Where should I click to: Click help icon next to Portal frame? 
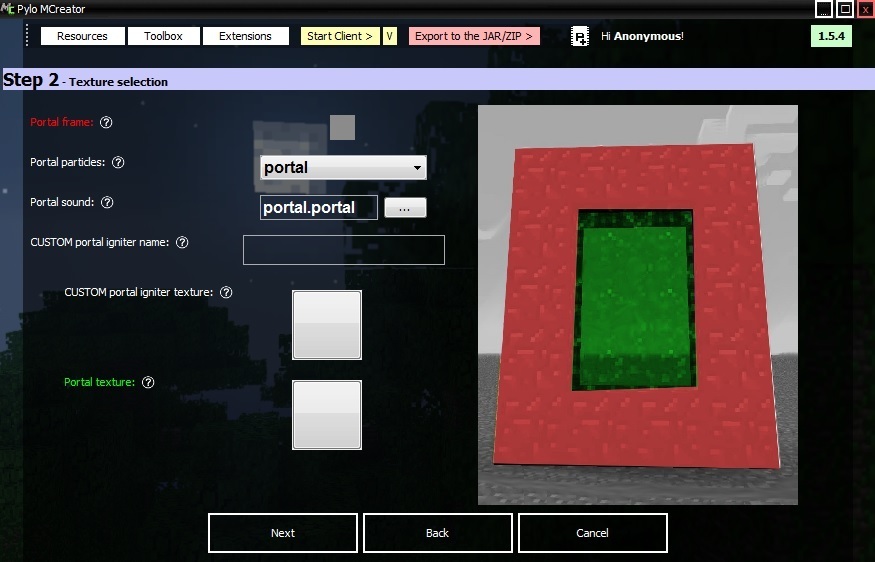click(106, 122)
